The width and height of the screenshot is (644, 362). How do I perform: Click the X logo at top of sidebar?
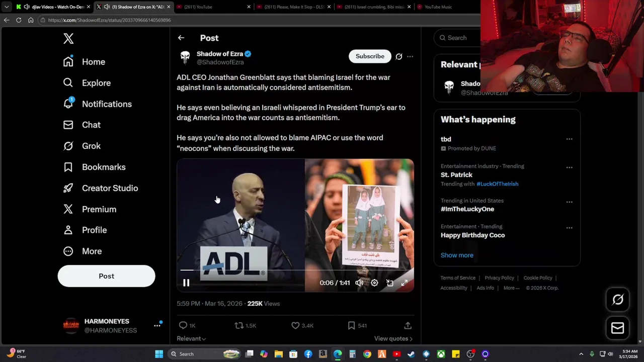(x=68, y=39)
